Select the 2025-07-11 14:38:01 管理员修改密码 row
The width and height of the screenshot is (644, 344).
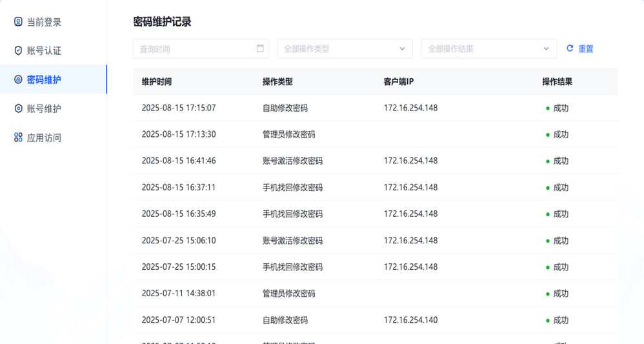tap(374, 293)
